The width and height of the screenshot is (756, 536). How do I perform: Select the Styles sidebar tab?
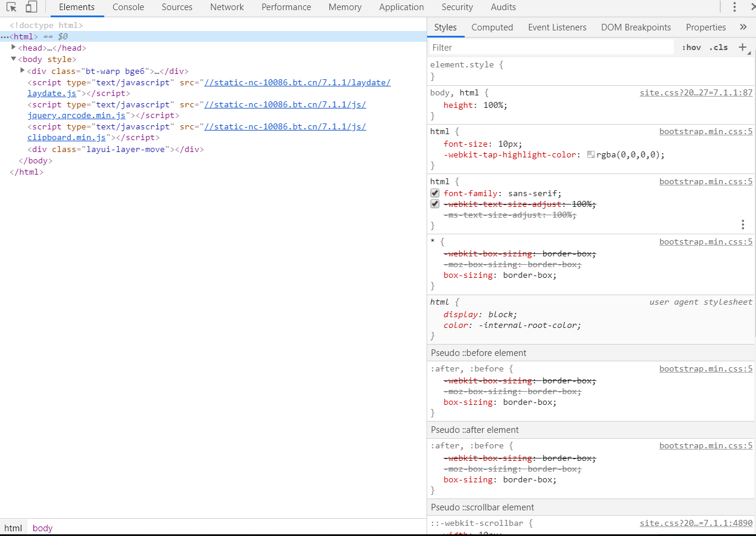click(445, 27)
